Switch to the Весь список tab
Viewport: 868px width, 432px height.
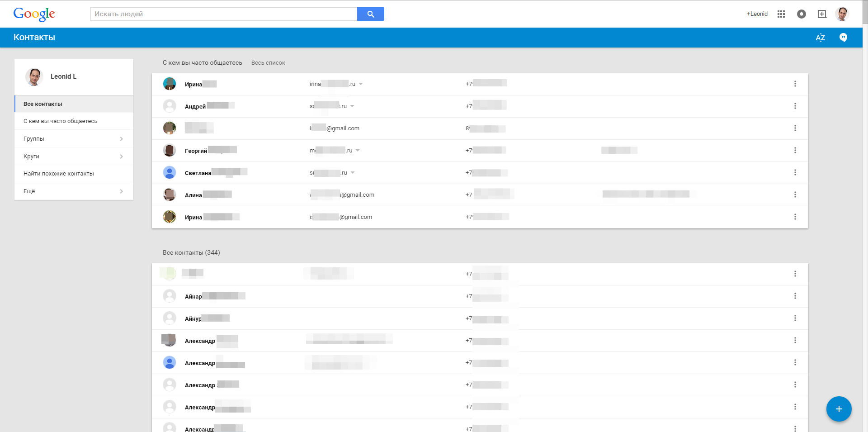point(268,62)
